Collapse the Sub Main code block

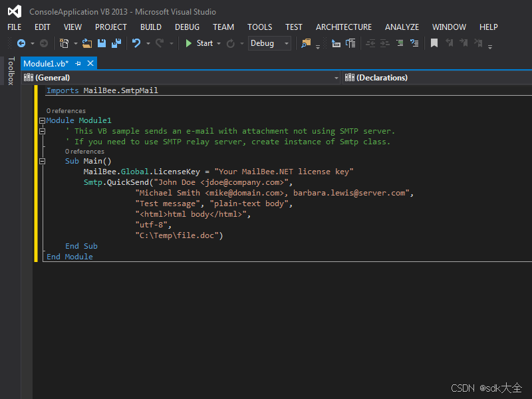tap(42, 161)
